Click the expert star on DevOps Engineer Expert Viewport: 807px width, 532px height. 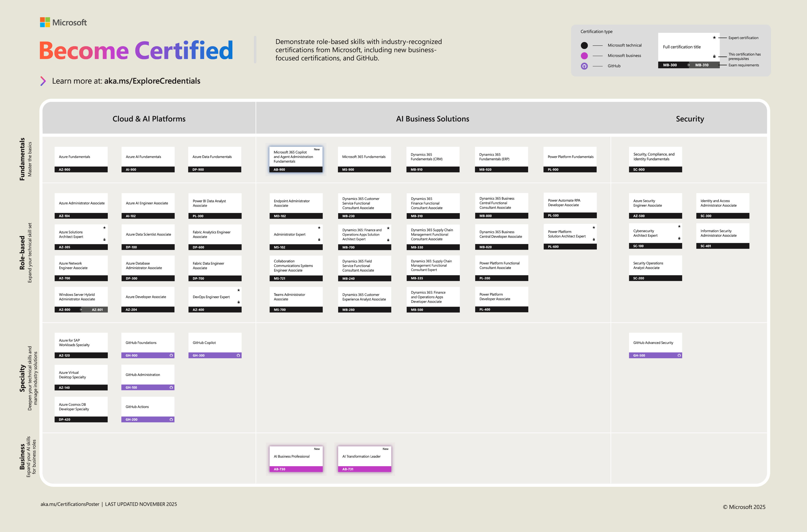(x=238, y=290)
